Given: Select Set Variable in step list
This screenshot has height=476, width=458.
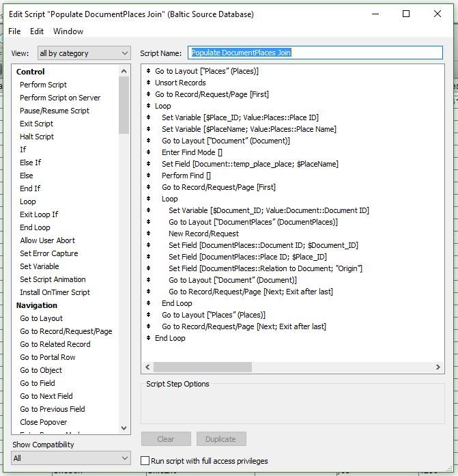Looking at the screenshot, I should tap(40, 266).
